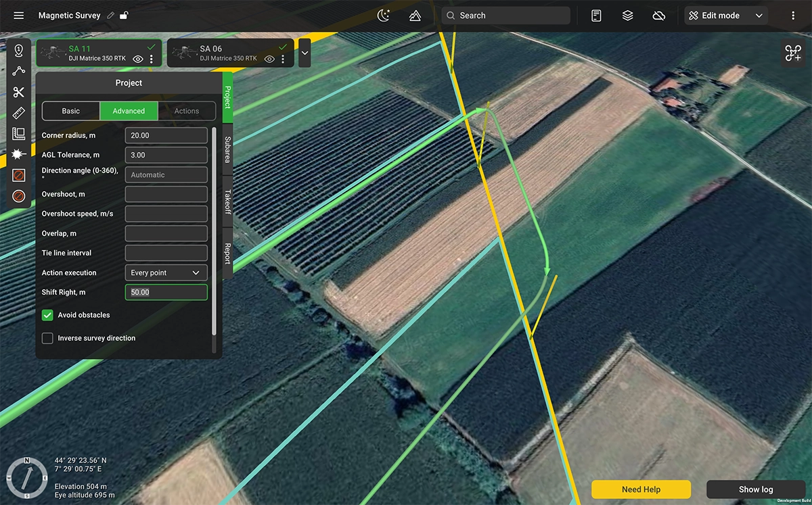Switch to the Actions tab
Screen dimensions: 812x505
[187, 111]
